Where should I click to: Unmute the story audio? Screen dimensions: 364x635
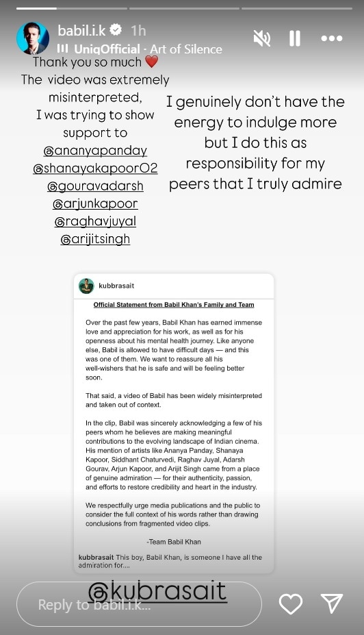pos(261,38)
